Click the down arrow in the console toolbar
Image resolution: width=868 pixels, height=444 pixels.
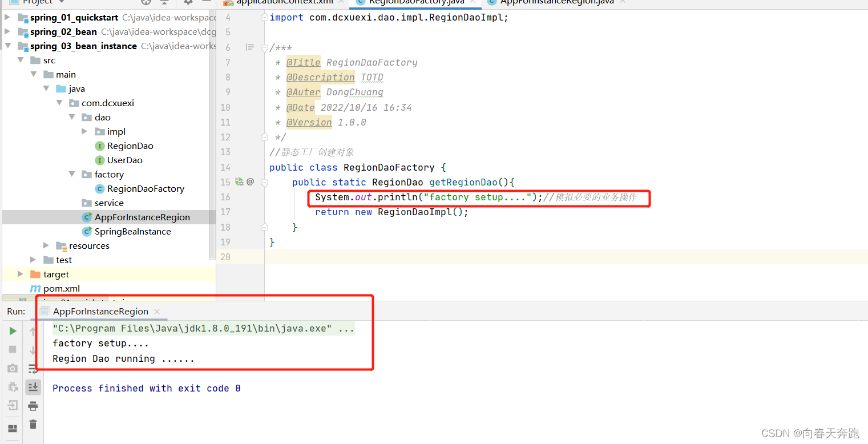33,349
